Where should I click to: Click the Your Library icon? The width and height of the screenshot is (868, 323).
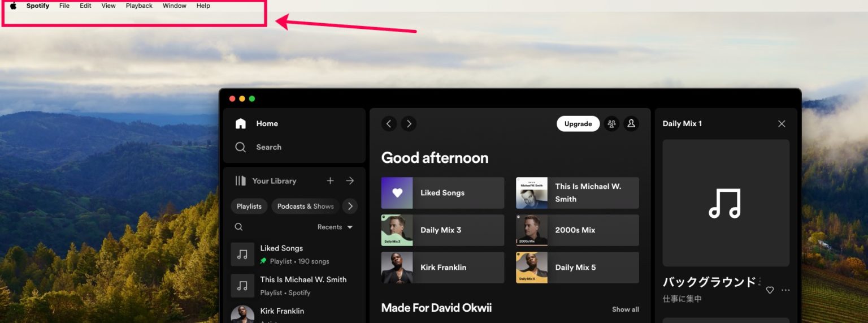coord(241,181)
